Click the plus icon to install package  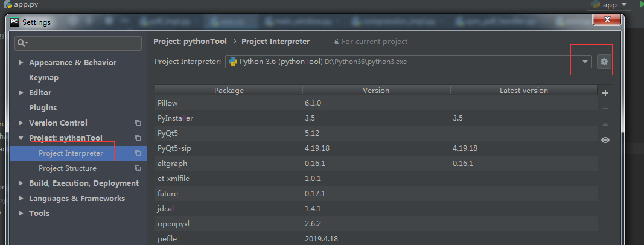point(605,93)
